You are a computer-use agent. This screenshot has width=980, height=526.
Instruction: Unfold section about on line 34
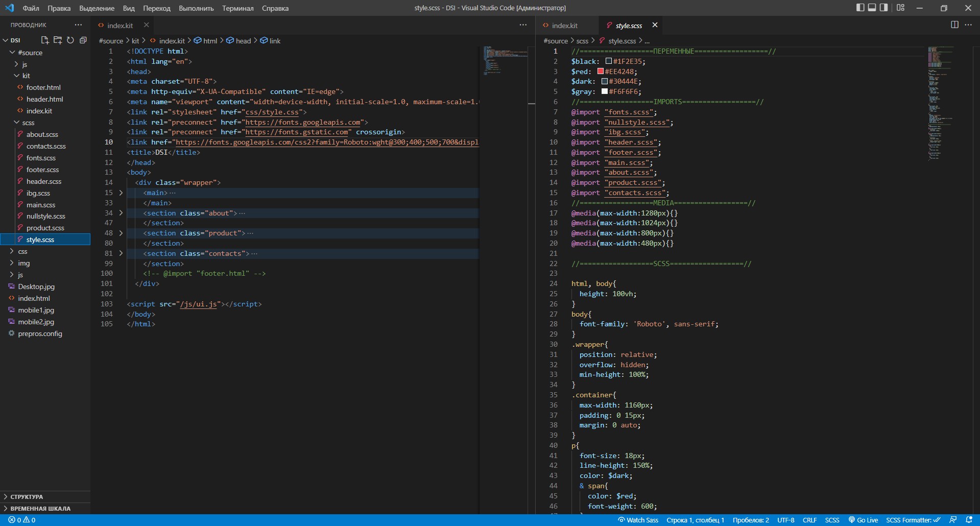[x=121, y=213]
